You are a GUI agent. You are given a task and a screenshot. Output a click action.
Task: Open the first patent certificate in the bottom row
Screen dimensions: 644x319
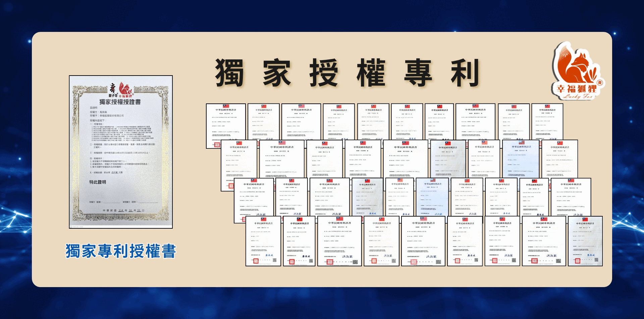[x=263, y=241]
